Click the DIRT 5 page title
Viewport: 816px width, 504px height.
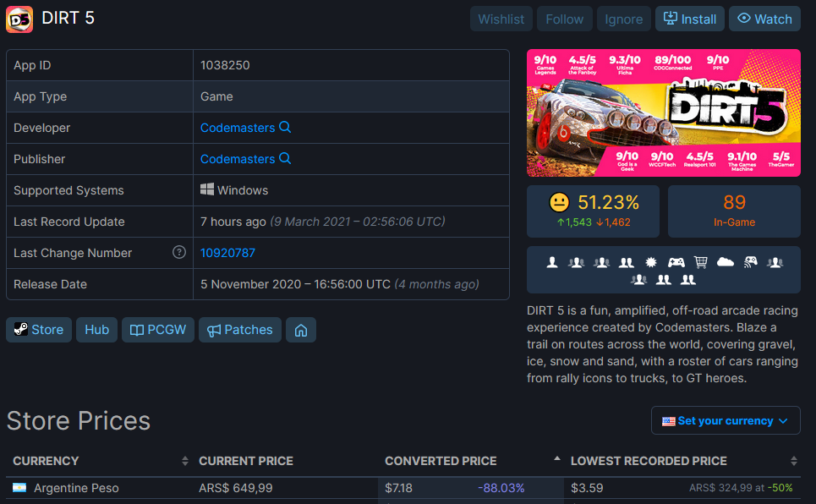[x=68, y=19]
